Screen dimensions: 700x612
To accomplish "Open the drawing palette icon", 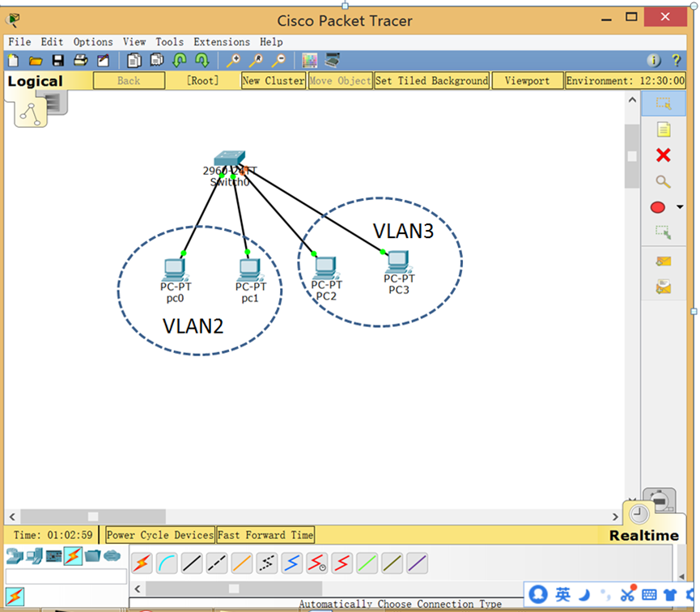I will pyautogui.click(x=309, y=60).
